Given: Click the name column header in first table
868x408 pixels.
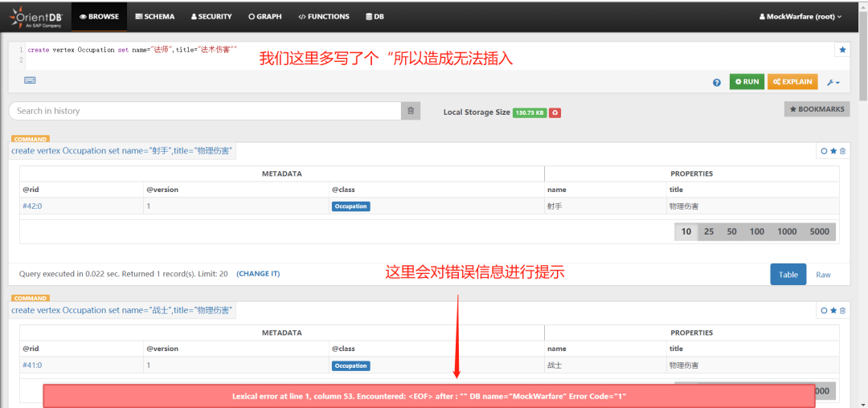Looking at the screenshot, I should (x=606, y=190).
